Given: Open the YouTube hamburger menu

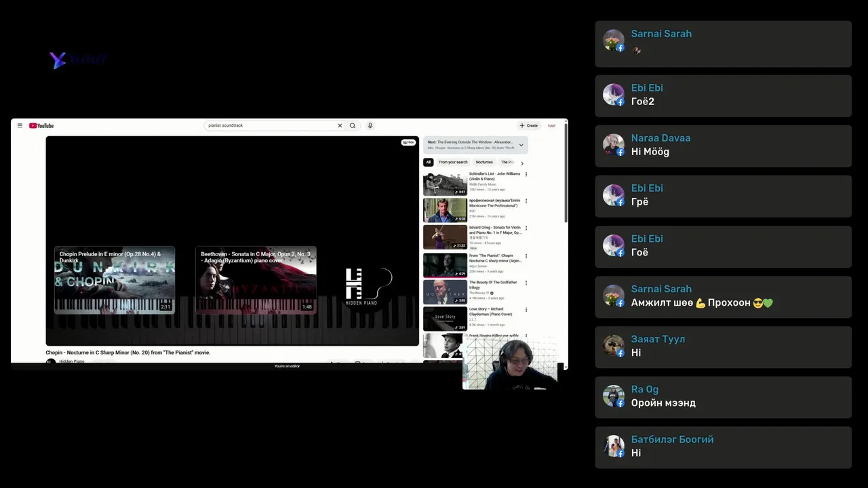Looking at the screenshot, I should pyautogui.click(x=20, y=125).
